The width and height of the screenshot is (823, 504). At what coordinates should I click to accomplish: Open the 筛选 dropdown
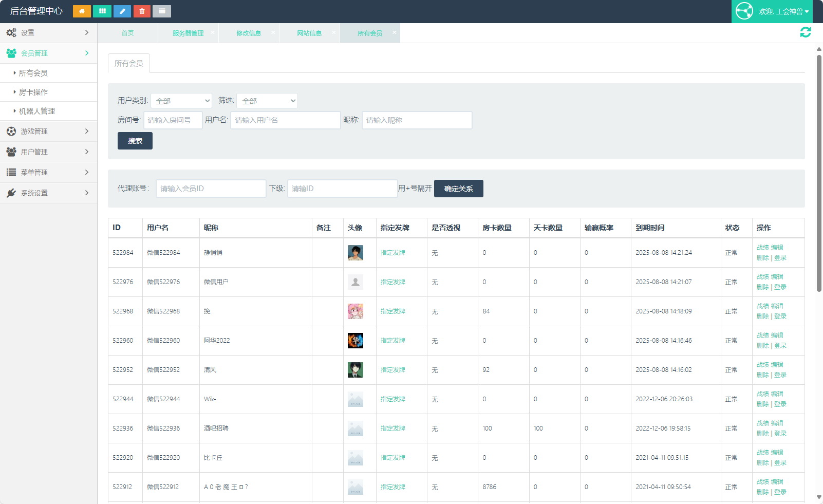(267, 101)
